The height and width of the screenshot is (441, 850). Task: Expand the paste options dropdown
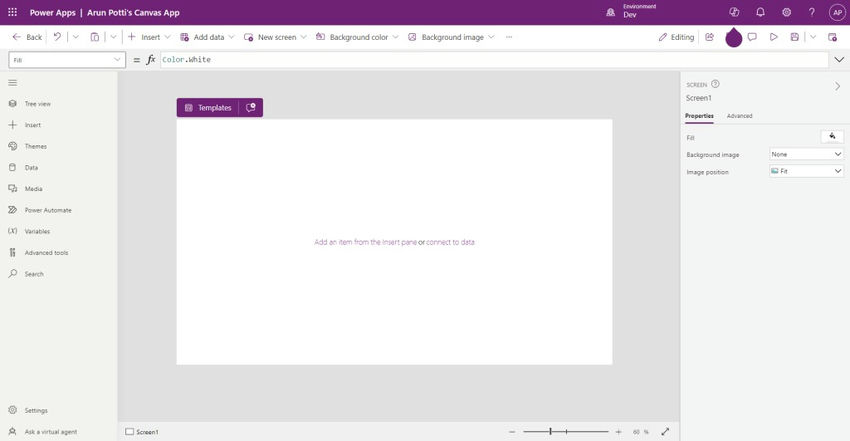tap(113, 37)
